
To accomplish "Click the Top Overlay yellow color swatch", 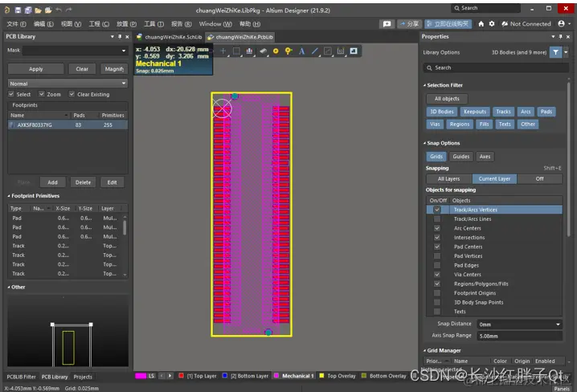I will [321, 376].
